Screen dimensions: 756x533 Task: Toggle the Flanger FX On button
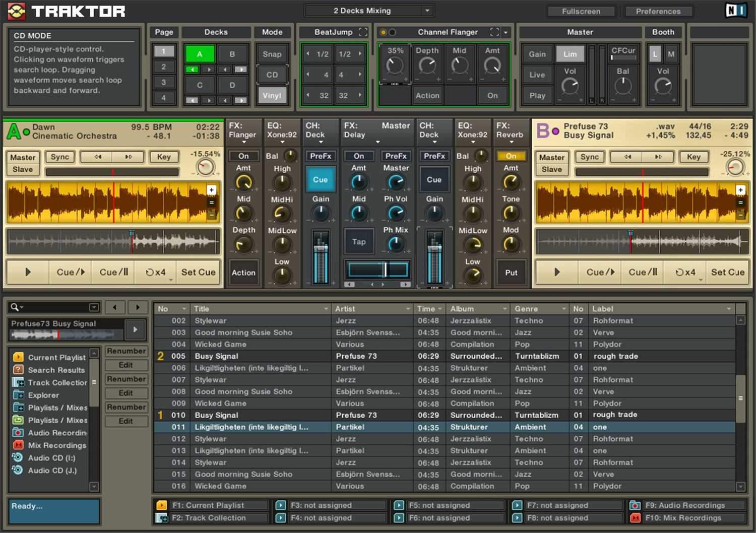click(243, 156)
